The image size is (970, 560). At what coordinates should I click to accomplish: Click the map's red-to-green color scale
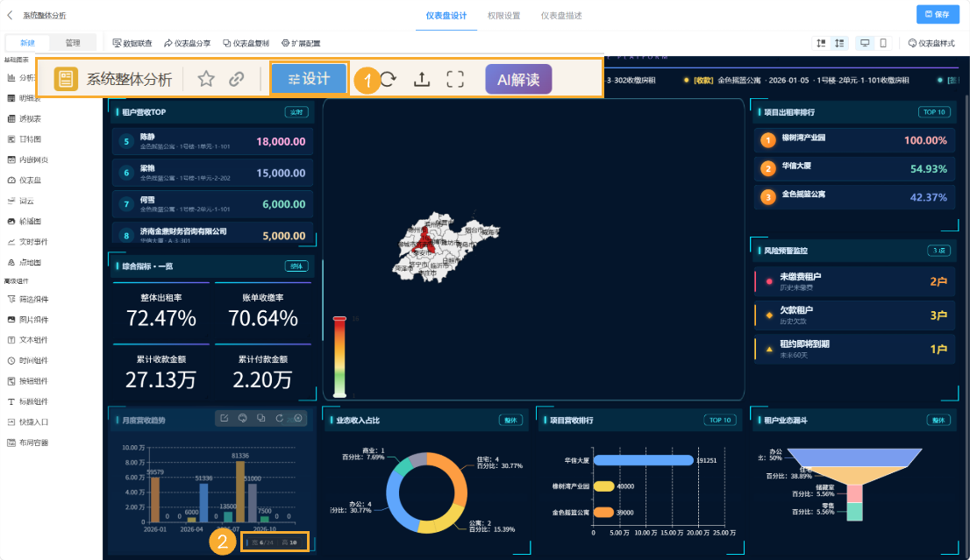(339, 357)
